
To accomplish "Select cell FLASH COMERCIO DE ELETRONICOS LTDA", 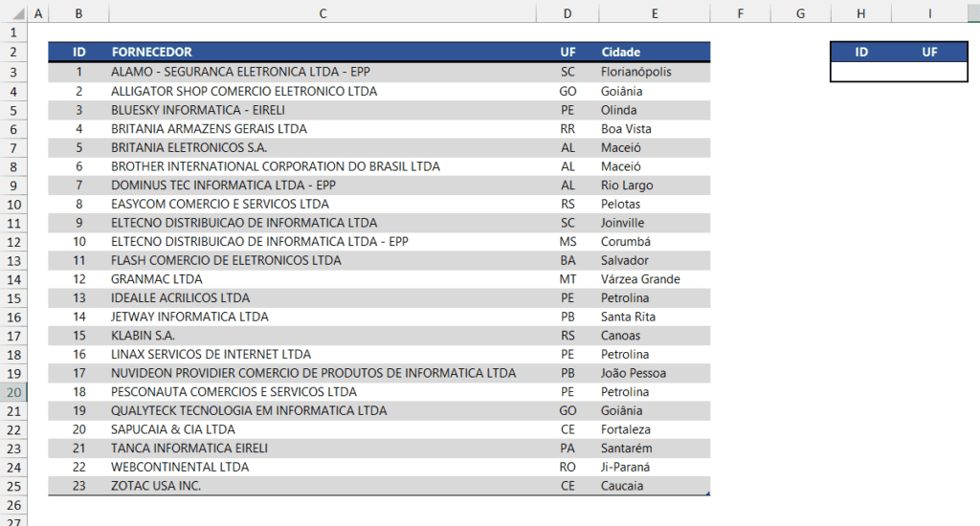I will pyautogui.click(x=323, y=260).
